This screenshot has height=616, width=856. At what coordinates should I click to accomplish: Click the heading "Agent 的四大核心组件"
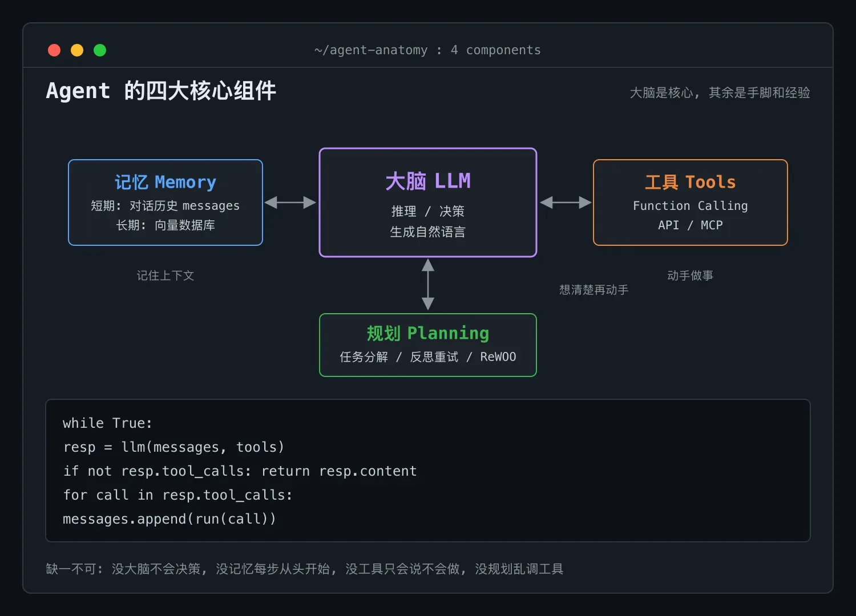click(161, 91)
